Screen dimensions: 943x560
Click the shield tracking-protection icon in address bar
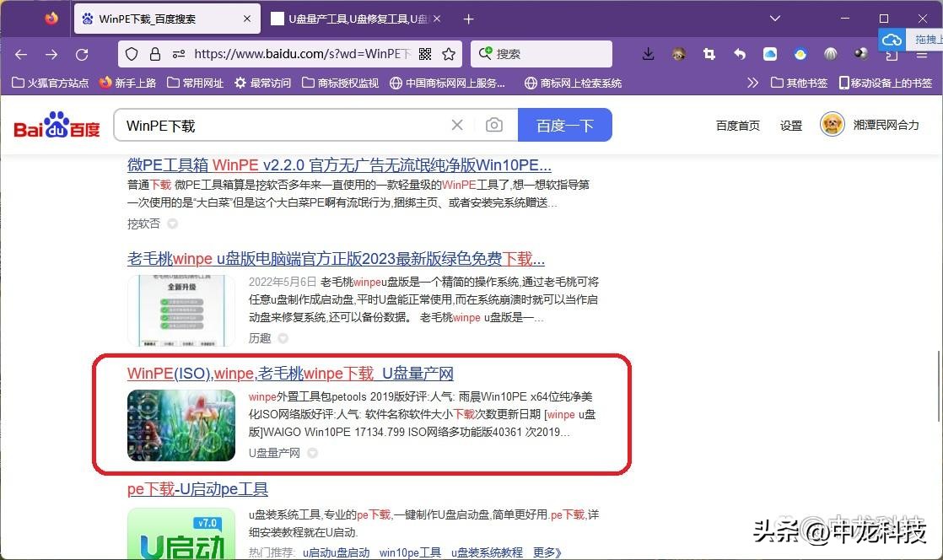coord(131,54)
